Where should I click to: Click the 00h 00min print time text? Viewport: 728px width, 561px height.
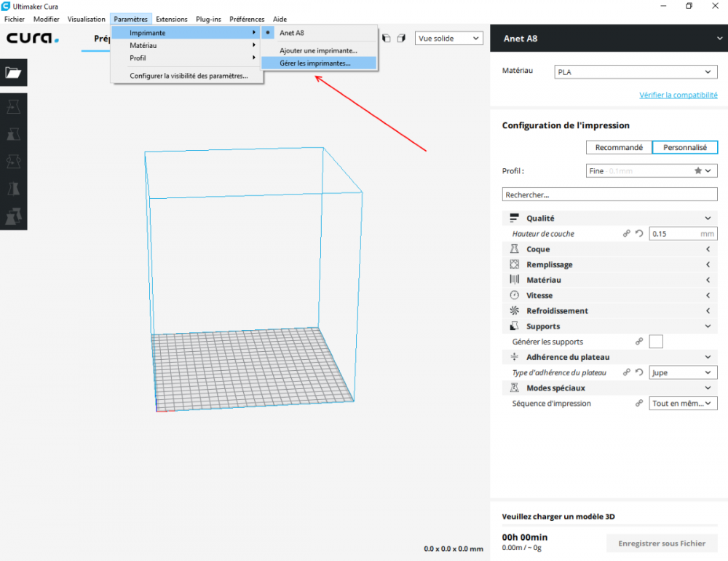click(x=525, y=537)
